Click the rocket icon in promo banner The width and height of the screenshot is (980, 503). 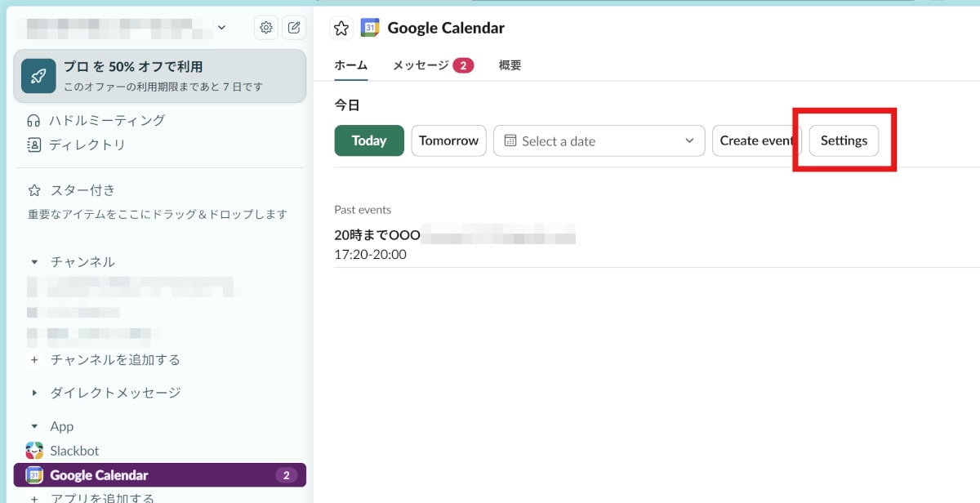point(38,76)
